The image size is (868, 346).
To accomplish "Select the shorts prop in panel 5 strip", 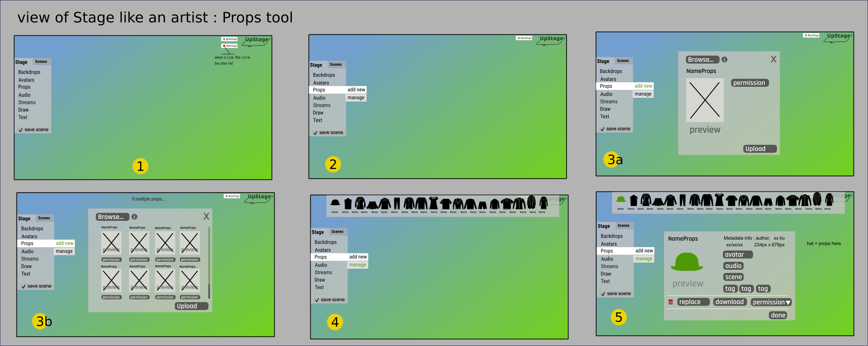I will [768, 202].
